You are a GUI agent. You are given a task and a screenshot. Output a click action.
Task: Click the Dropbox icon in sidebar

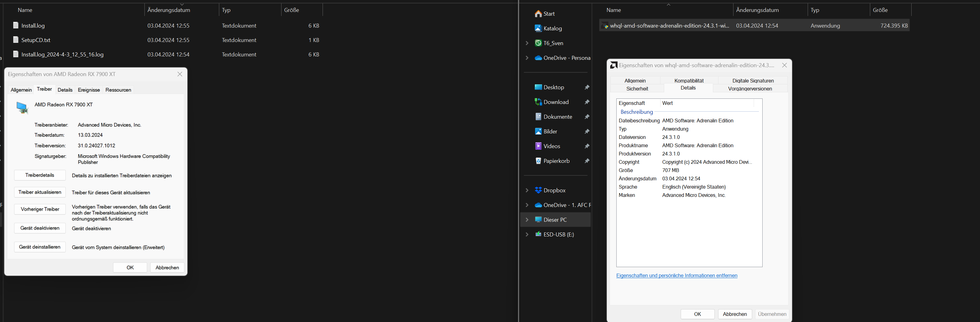point(538,190)
